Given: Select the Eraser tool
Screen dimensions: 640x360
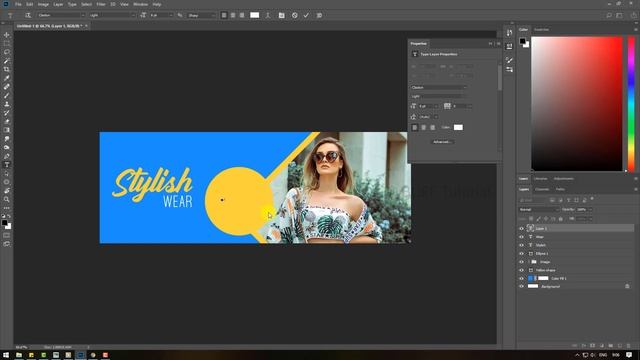Looking at the screenshot, I should tap(7, 121).
